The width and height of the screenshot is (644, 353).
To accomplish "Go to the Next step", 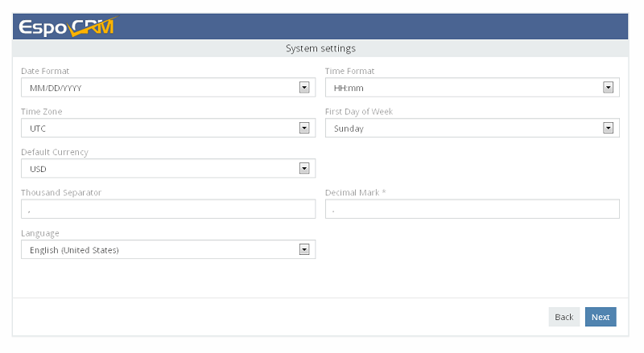I will [601, 317].
